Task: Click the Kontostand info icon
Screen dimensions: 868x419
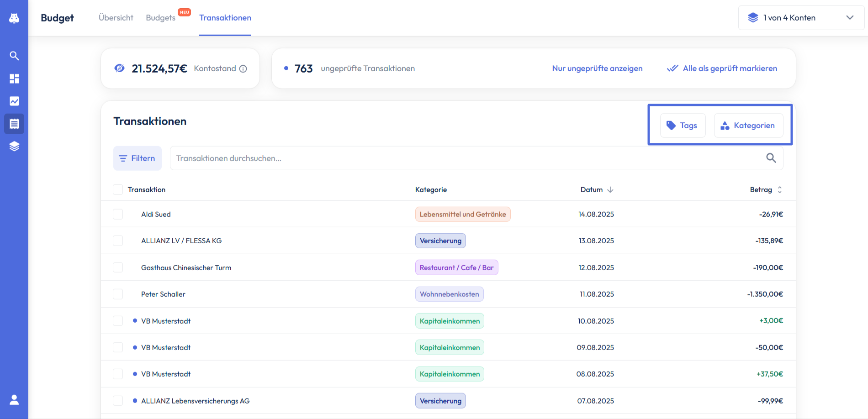Action: (x=243, y=69)
